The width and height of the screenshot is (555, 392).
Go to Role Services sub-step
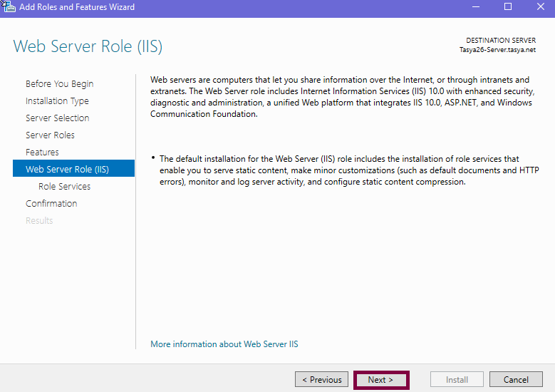coord(64,186)
